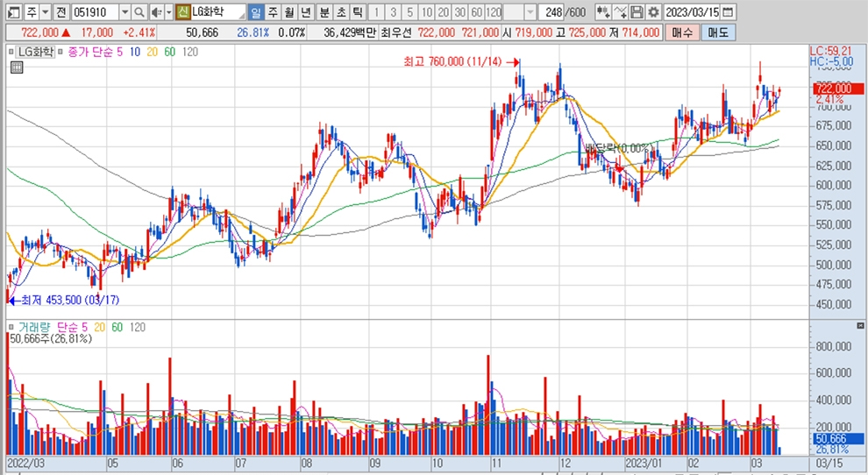Open the calendar date picker icon
The height and width of the screenshot is (475, 868).
[x=729, y=12]
